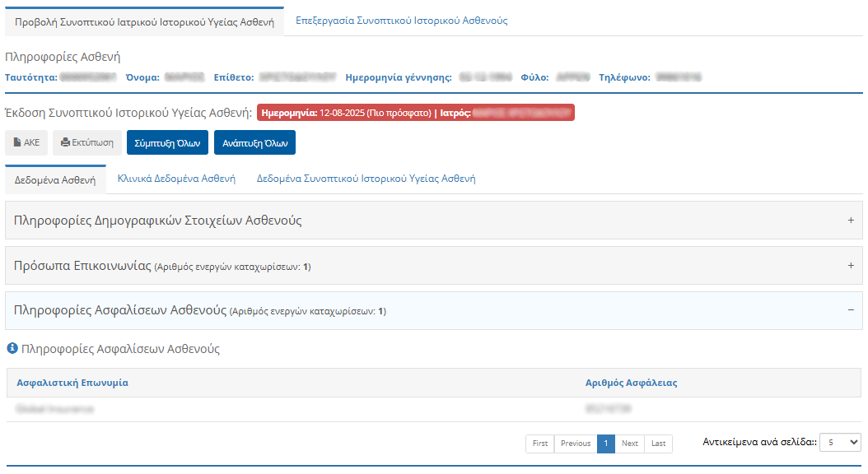Jump to Last page in pagination

(659, 444)
